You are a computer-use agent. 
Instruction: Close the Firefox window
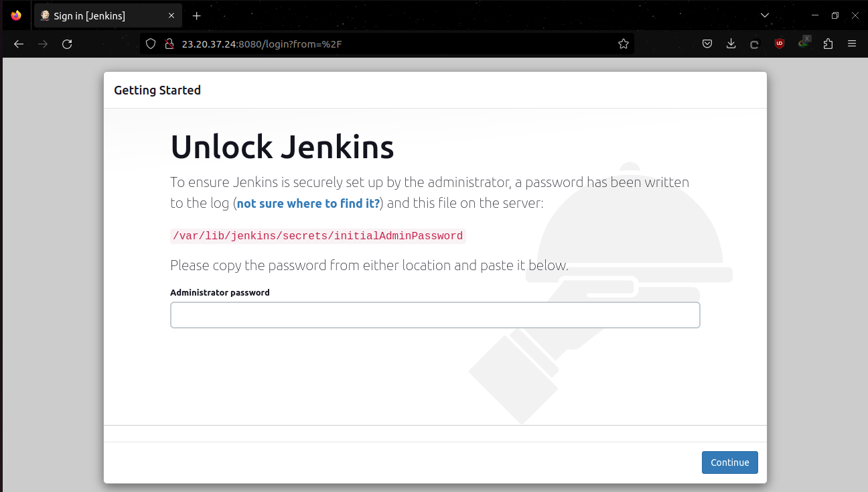(855, 15)
